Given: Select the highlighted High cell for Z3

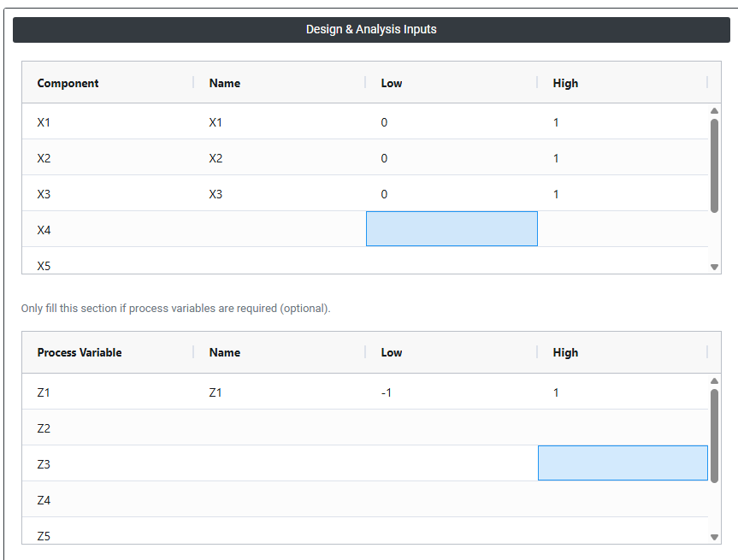Looking at the screenshot, I should click(x=622, y=463).
